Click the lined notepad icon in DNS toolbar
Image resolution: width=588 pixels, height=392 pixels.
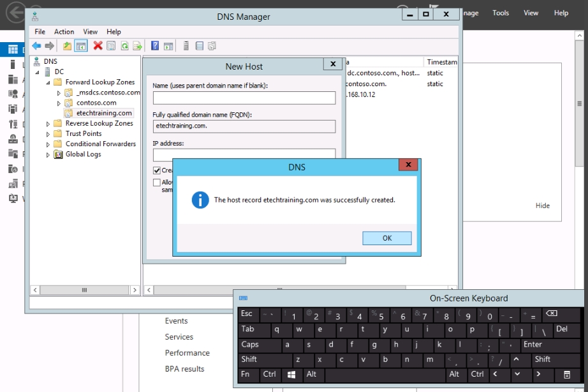tap(199, 46)
